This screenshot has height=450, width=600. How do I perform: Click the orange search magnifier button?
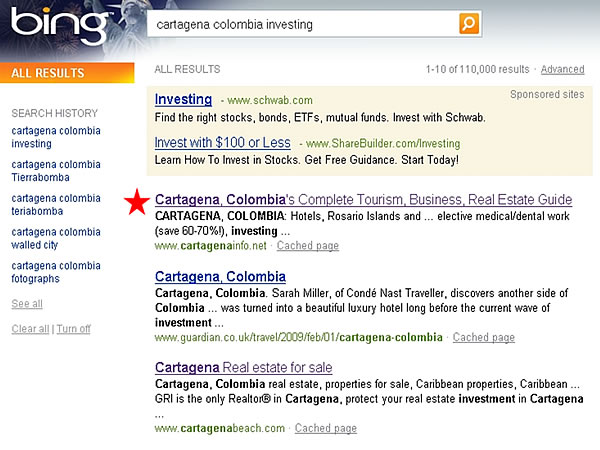point(468,23)
